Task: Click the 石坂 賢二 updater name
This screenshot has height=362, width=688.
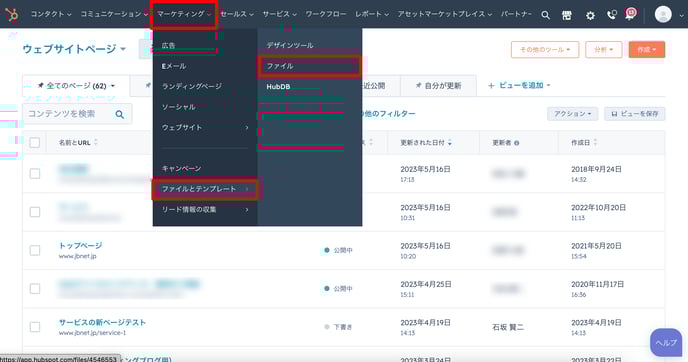Action: coord(508,327)
